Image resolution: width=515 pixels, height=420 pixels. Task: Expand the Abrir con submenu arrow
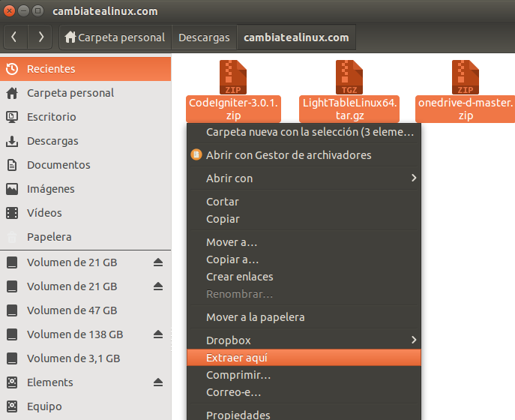[414, 178]
